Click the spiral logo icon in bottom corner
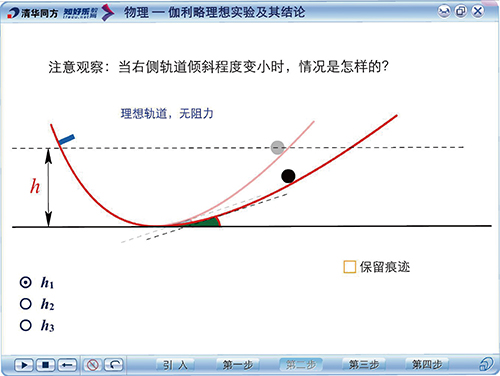Screen dimensions: 500x376 pyautogui.click(x=487, y=364)
